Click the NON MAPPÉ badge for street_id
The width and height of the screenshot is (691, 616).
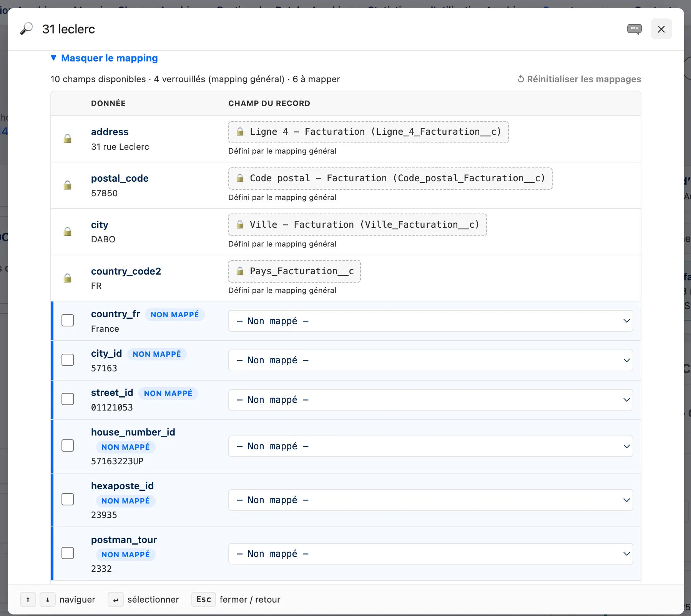[168, 393]
